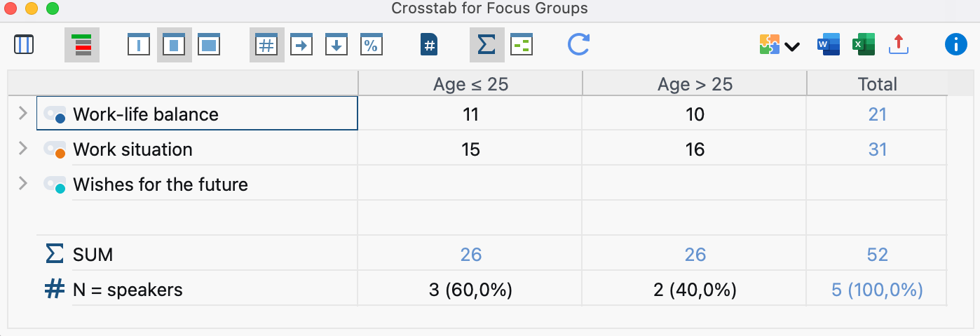Click the Age ≤ 25 column header

[x=470, y=84]
